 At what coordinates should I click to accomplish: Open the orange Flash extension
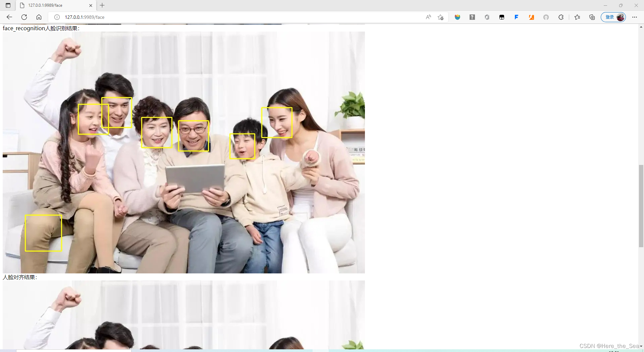pyautogui.click(x=531, y=17)
